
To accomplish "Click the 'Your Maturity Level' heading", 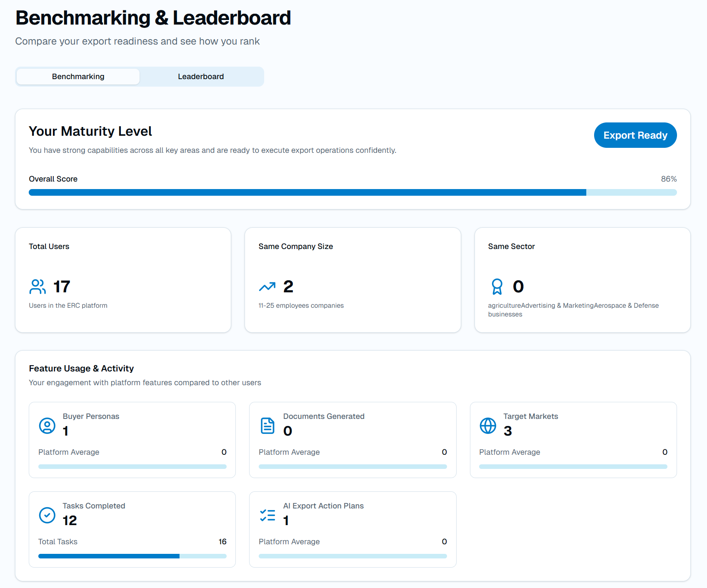I will click(x=90, y=131).
